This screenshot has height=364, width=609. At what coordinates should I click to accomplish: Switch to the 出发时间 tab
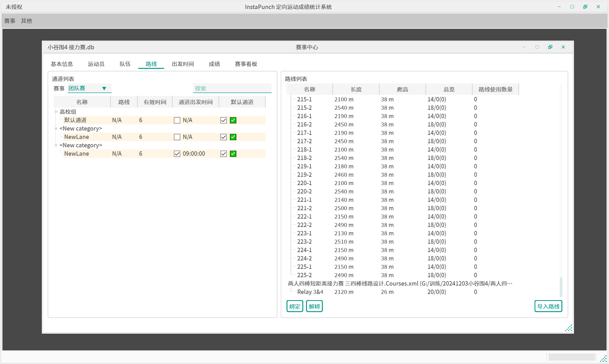[183, 64]
